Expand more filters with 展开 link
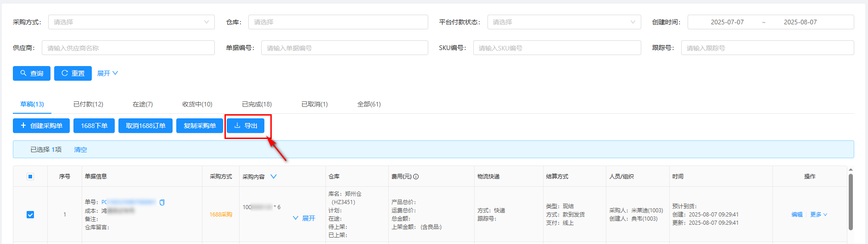868x244 pixels. coord(107,73)
